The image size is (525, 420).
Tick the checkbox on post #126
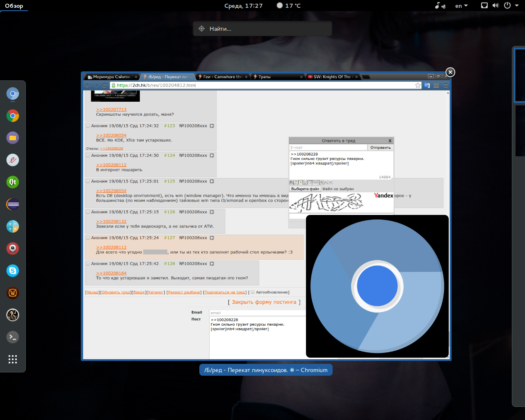88,212
